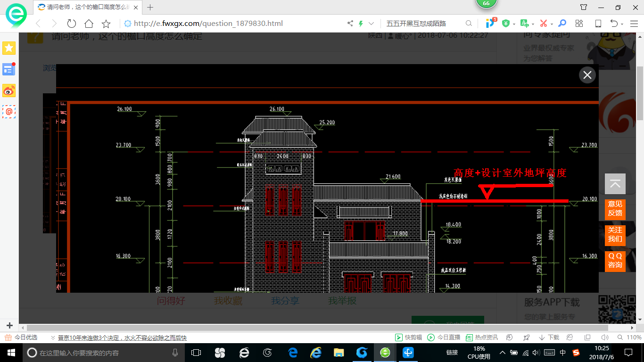Image resolution: width=644 pixels, height=362 pixels.
Task: Click the browser forward arrow
Action: click(x=54, y=24)
